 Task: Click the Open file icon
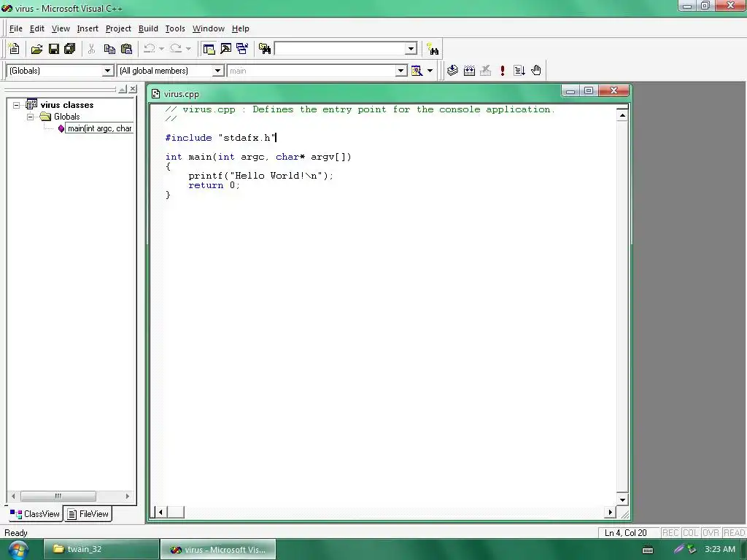pos(36,49)
